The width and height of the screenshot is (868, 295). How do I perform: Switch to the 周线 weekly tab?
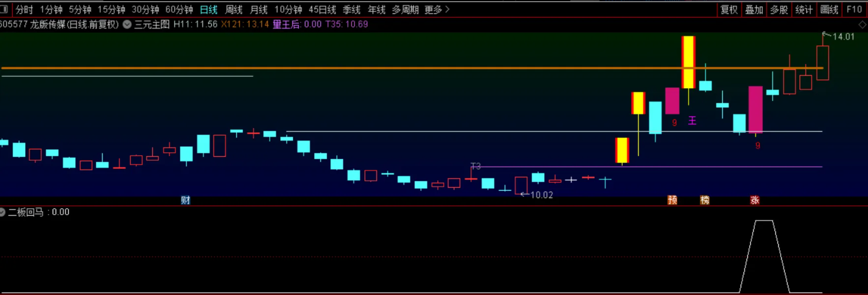[233, 9]
